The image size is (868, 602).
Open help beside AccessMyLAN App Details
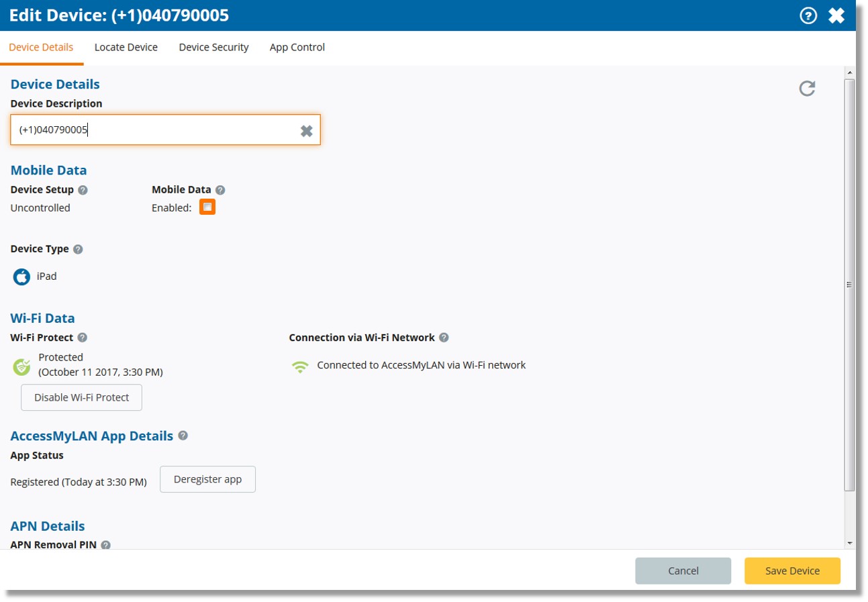(x=183, y=436)
